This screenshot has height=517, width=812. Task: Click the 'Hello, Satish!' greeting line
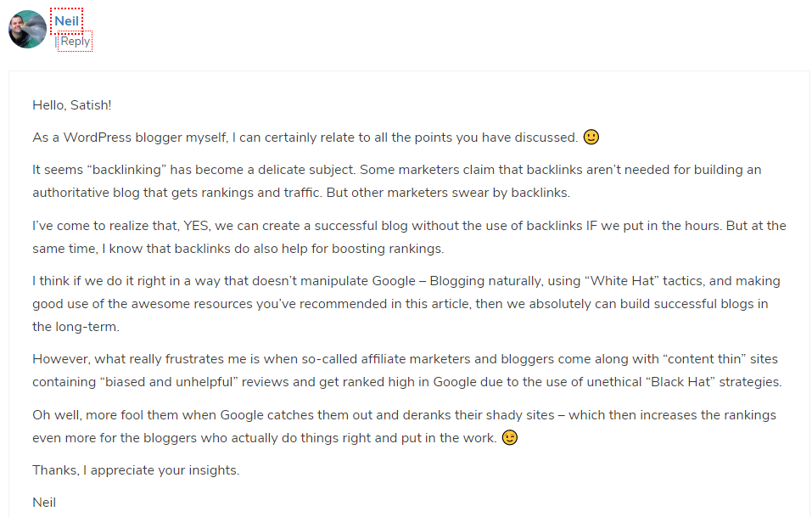click(x=72, y=105)
